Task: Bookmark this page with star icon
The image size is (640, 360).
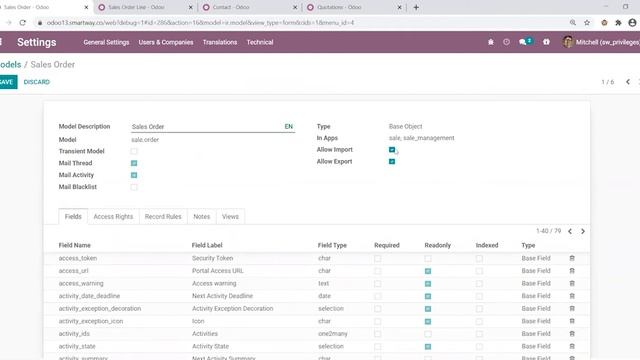Action: [x=587, y=23]
